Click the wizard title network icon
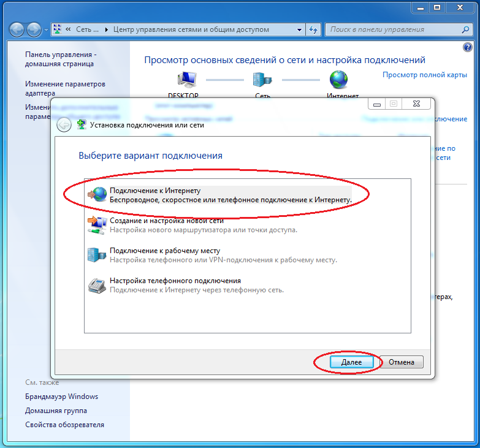 coord(81,124)
